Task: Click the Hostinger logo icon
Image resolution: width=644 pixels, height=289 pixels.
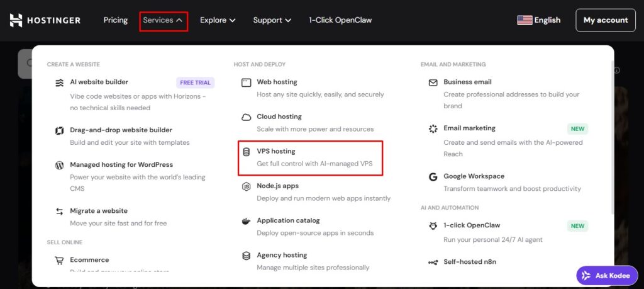Action: pyautogui.click(x=16, y=20)
